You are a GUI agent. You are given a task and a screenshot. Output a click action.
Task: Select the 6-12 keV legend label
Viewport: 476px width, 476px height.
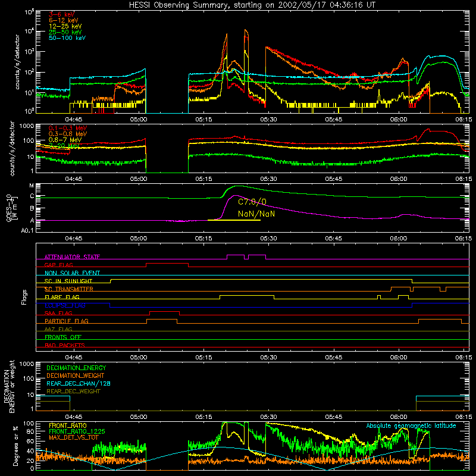pyautogui.click(x=64, y=20)
